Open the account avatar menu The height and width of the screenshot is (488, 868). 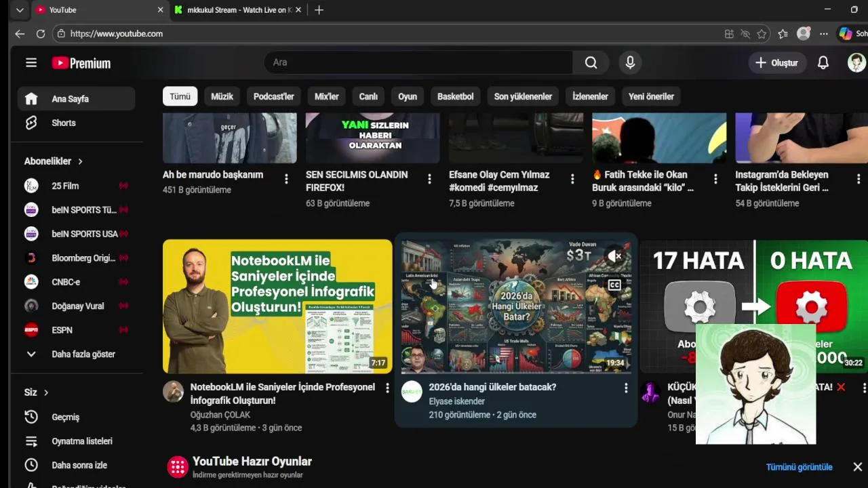pyautogui.click(x=856, y=62)
